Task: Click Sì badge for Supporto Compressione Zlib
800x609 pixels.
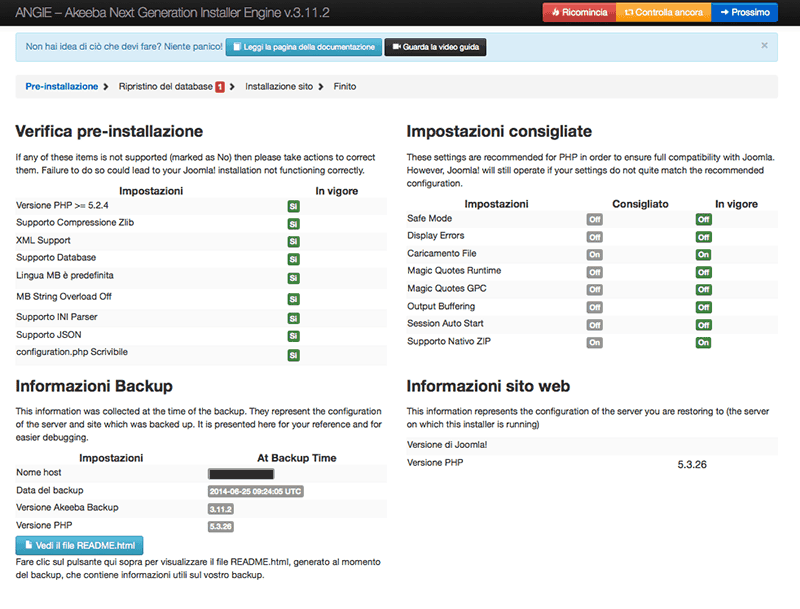Action: 293,224
